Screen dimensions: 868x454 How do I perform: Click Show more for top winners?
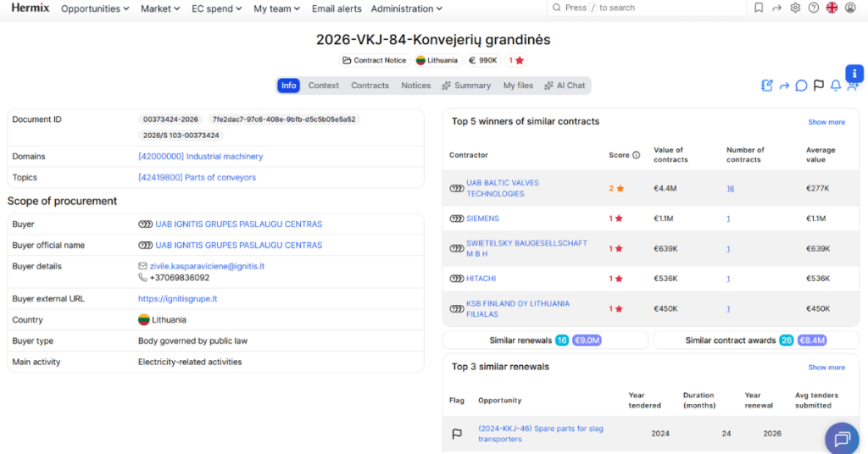click(x=826, y=122)
